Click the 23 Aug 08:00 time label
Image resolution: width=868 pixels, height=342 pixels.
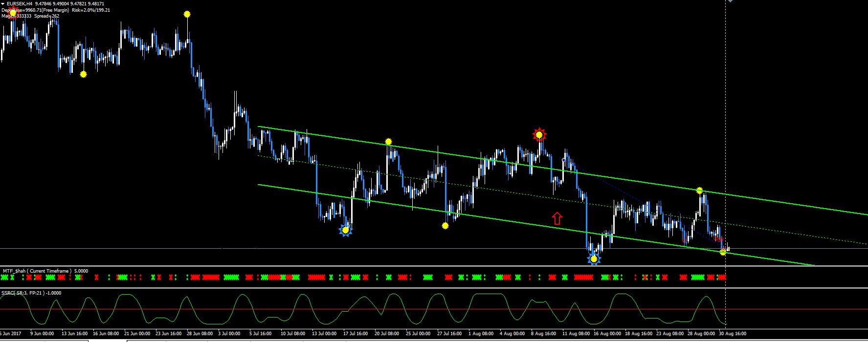click(670, 334)
